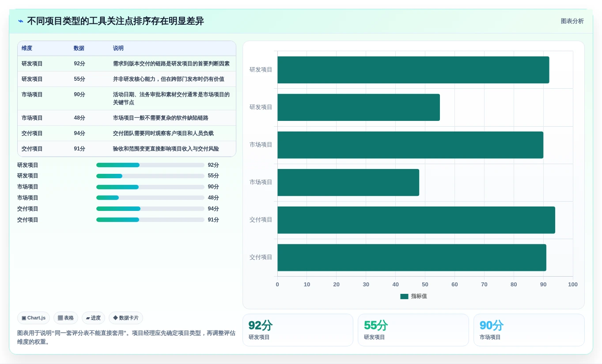Click the chart bar reaching 55 for 研发项目
602x364 pixels.
point(359,107)
